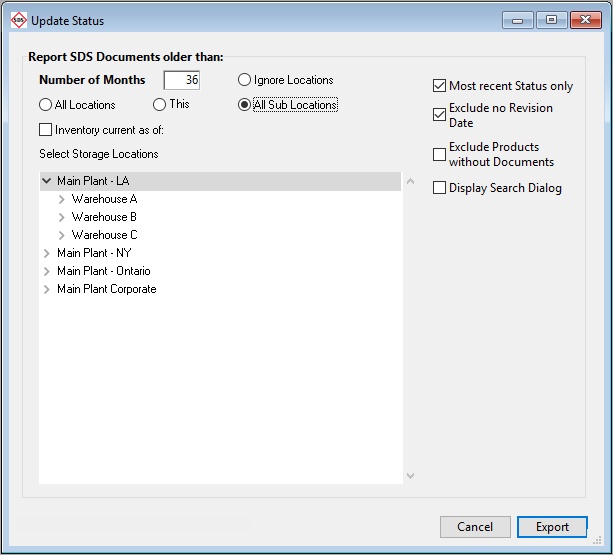Check the Display Search Dialog box
Viewport: 613px width, 555px height.
439,188
